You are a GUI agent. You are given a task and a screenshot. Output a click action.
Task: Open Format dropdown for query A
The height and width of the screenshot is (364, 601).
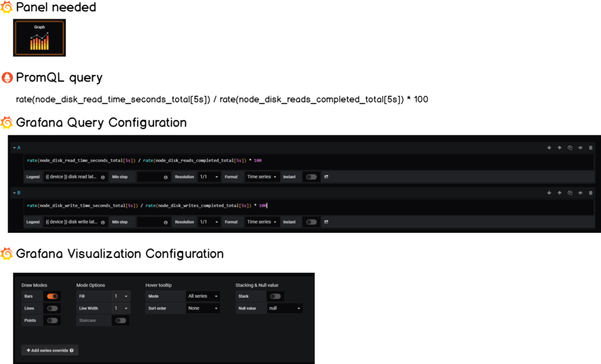262,177
